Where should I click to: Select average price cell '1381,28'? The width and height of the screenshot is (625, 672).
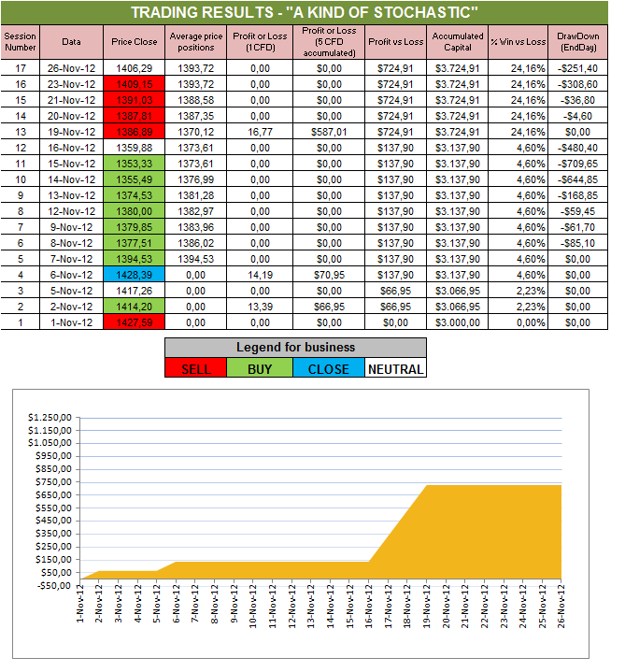196,195
